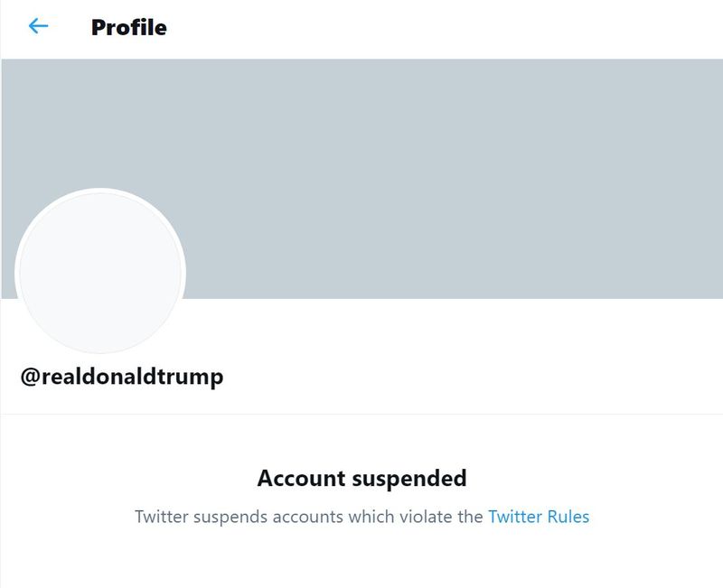Viewport: 723px width, 588px height.
Task: Navigate back with the left arrow
Action: pos(38,26)
